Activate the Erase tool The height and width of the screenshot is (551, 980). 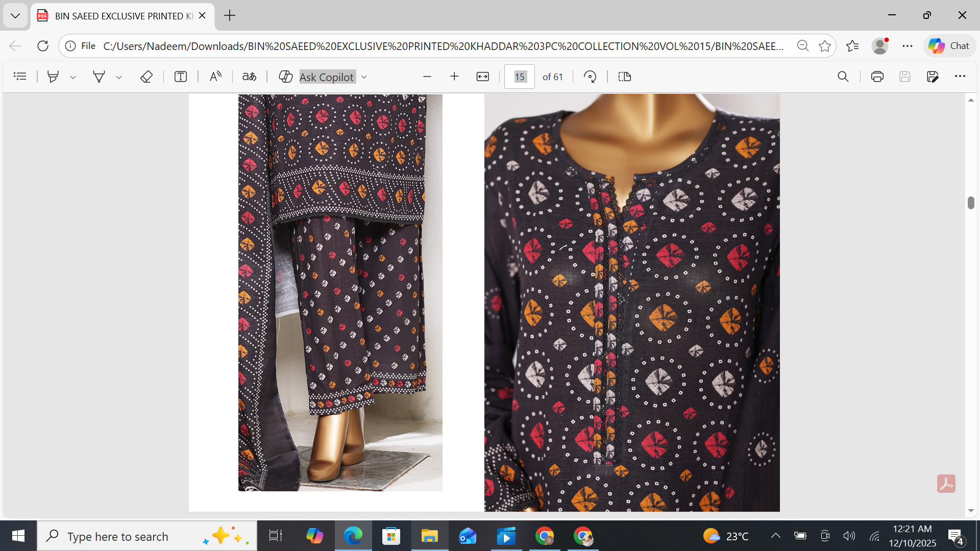[146, 77]
